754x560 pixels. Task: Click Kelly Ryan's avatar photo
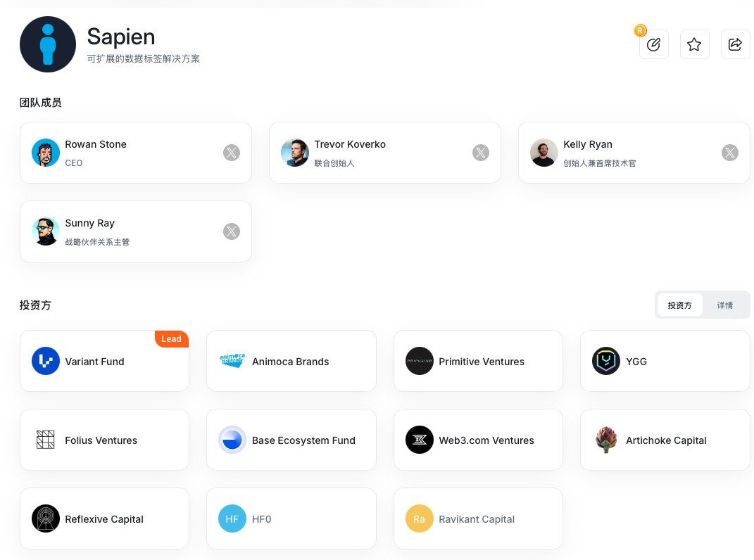coord(544,153)
